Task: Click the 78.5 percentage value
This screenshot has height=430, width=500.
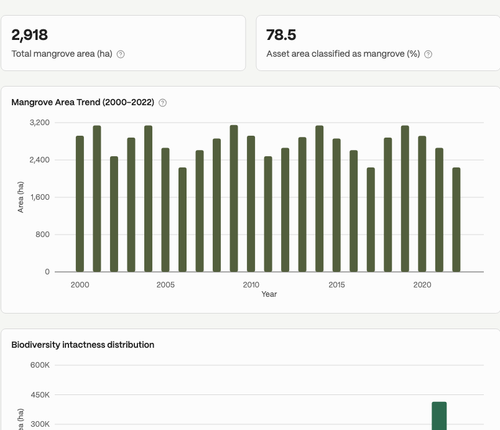Action: [281, 35]
